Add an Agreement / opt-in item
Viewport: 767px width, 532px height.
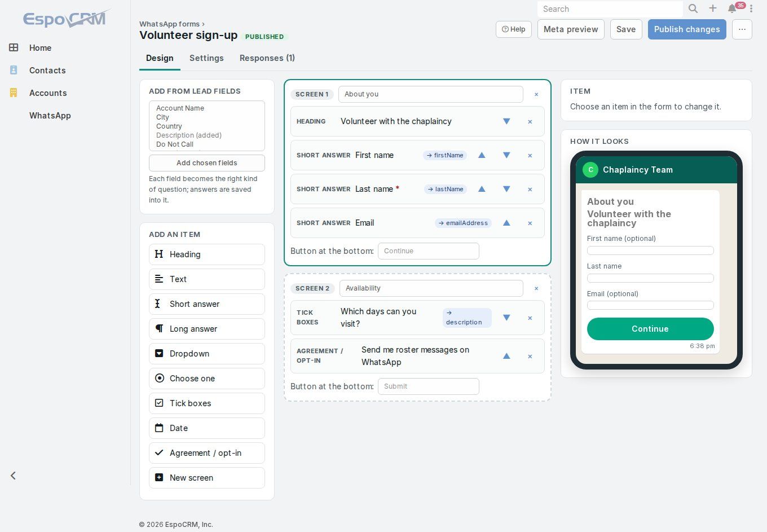pos(207,453)
